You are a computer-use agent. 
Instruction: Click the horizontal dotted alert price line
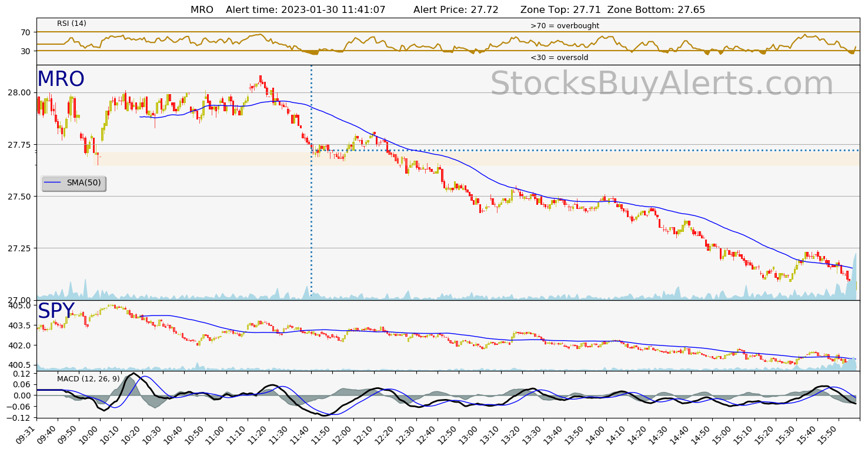click(x=585, y=150)
